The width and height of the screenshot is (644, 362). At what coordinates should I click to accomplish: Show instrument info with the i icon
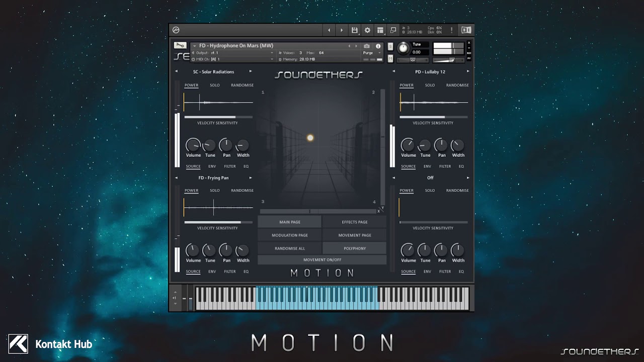[378, 46]
